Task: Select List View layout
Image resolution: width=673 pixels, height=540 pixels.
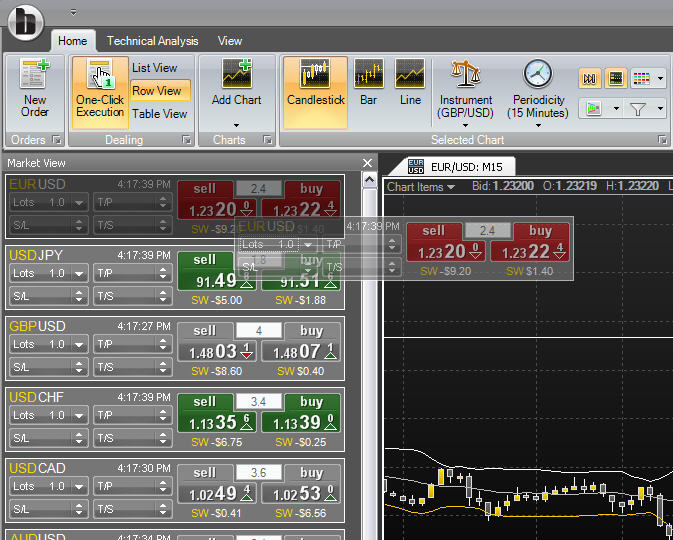Action: pyautogui.click(x=155, y=68)
